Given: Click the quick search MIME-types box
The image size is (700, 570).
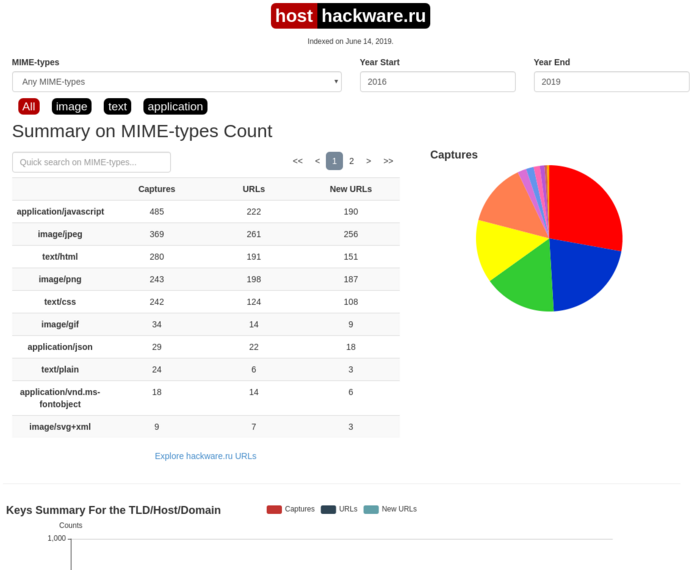Looking at the screenshot, I should (91, 162).
